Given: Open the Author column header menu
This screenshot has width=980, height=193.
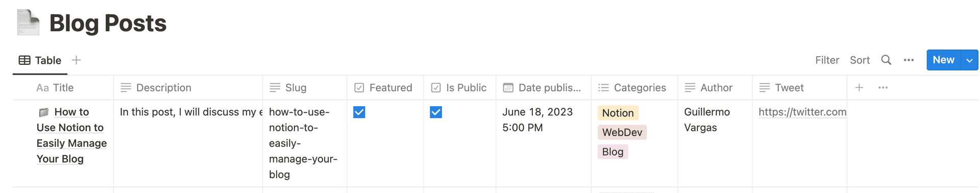Looking at the screenshot, I should coord(715,88).
